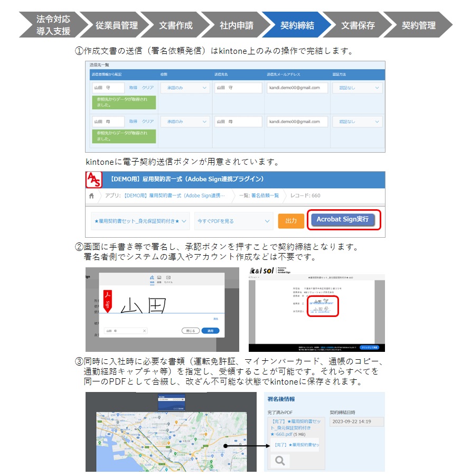The image size is (470, 476).
Task: Expand the 承認のみ dropdown for 山田 守
Action: tap(185, 88)
